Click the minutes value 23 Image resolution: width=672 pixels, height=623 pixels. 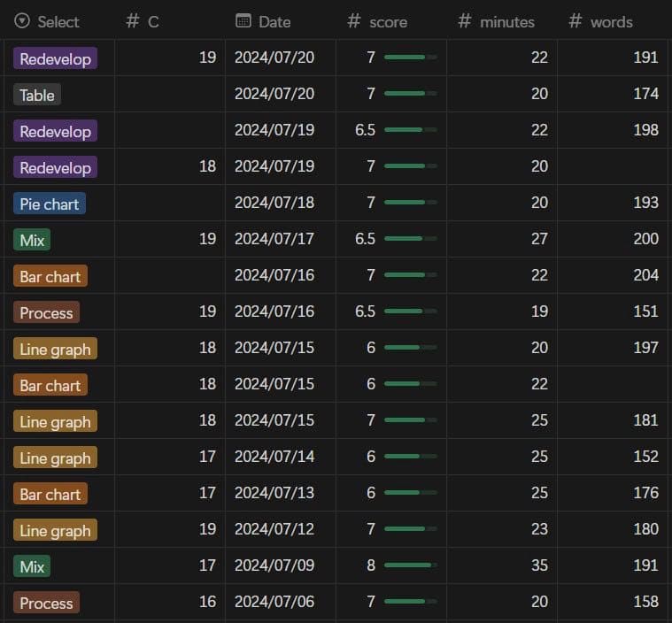click(x=539, y=528)
